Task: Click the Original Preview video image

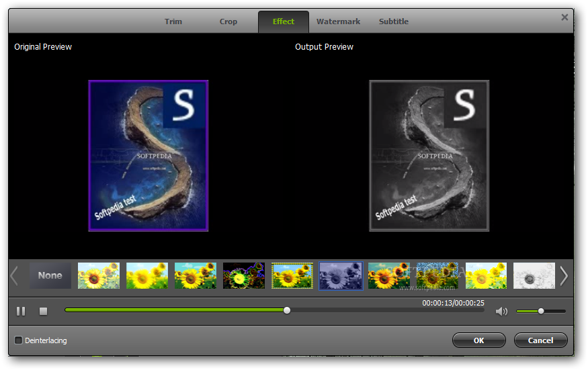Action: click(148, 156)
